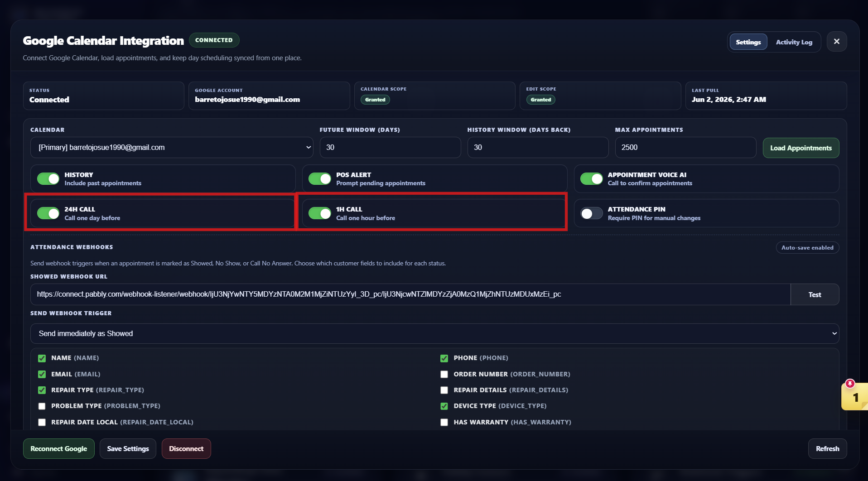The height and width of the screenshot is (481, 868).
Task: Uncheck the Device Type checkbox
Action: [x=444, y=406]
